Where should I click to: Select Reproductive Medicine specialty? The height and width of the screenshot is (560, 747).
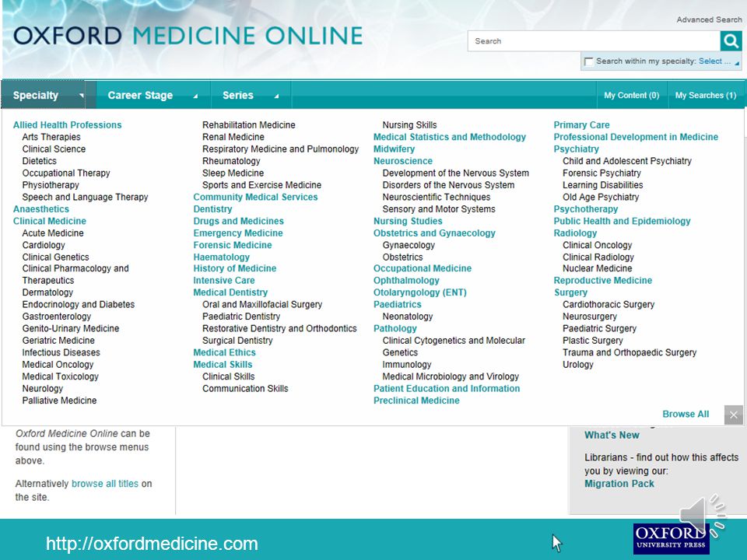602,281
